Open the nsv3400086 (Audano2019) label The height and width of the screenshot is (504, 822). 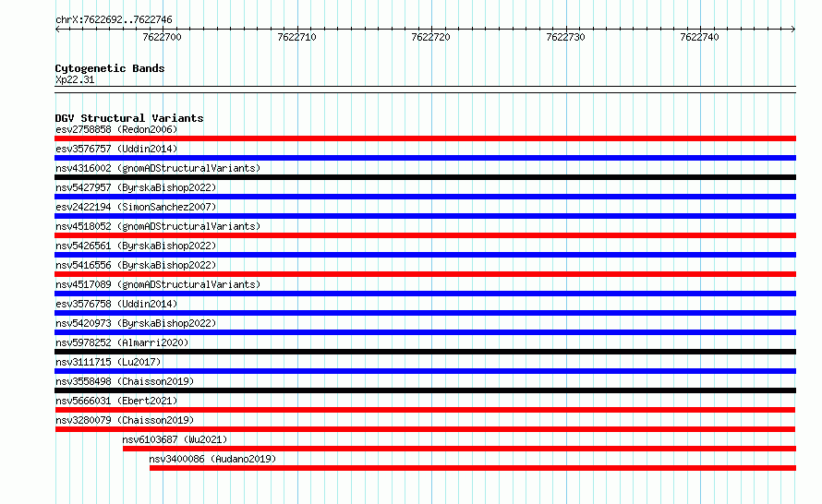click(212, 459)
